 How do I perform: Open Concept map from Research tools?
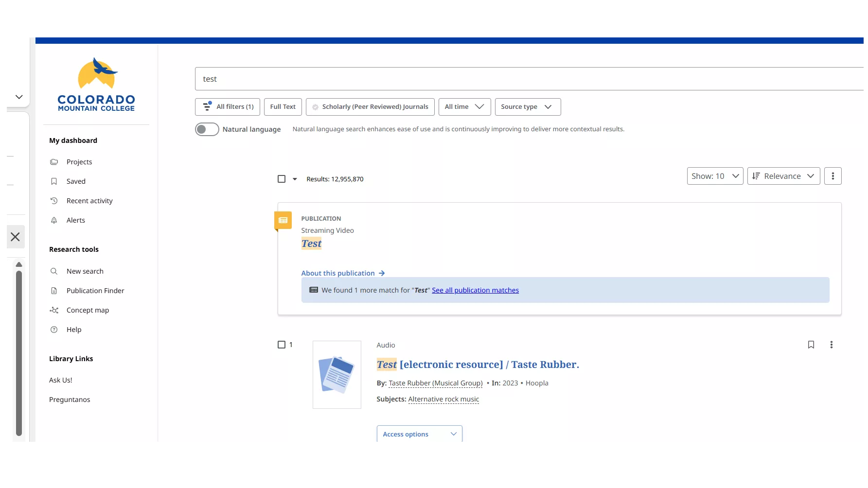88,310
